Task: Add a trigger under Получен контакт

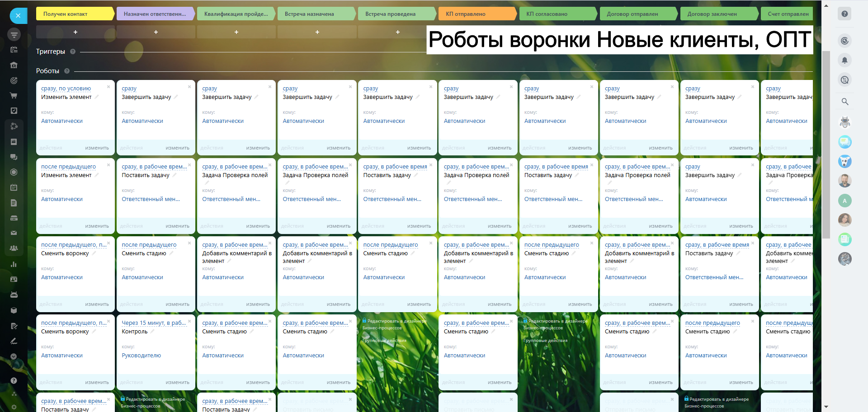Action: click(75, 32)
